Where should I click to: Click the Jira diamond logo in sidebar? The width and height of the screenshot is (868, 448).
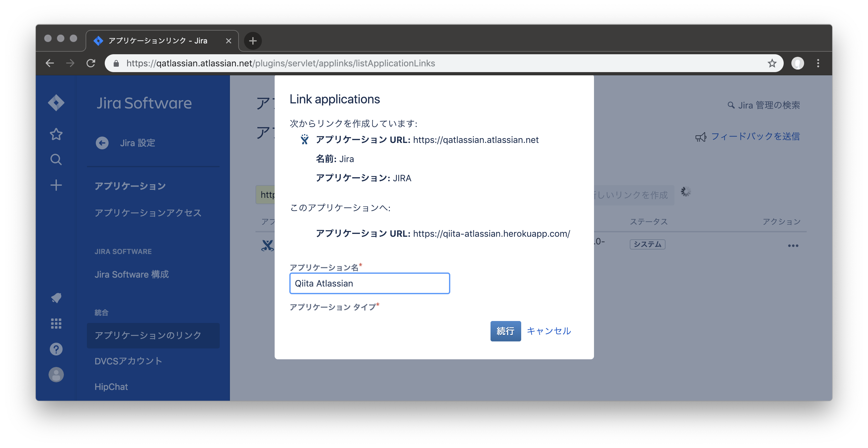tap(56, 103)
